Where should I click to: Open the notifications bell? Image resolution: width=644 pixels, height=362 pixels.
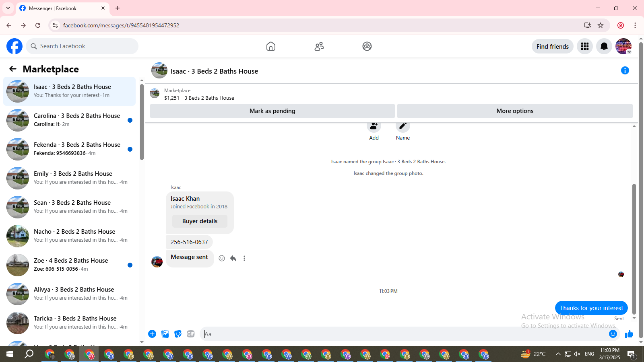[x=604, y=46]
